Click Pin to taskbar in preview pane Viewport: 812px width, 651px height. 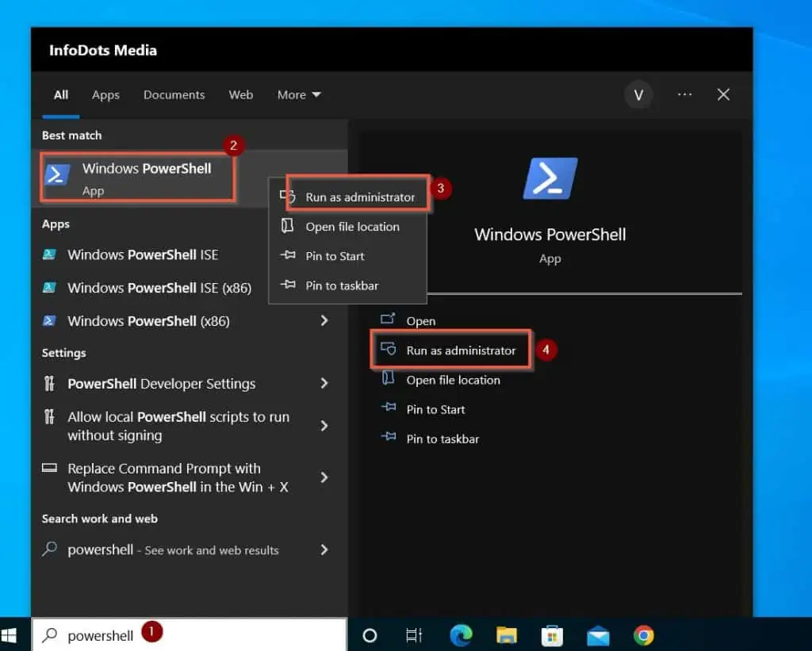[442, 439]
